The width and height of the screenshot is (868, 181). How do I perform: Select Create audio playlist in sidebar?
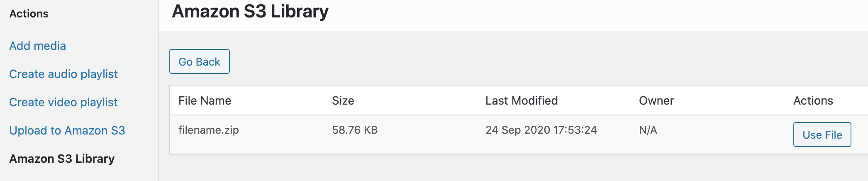pos(63,74)
